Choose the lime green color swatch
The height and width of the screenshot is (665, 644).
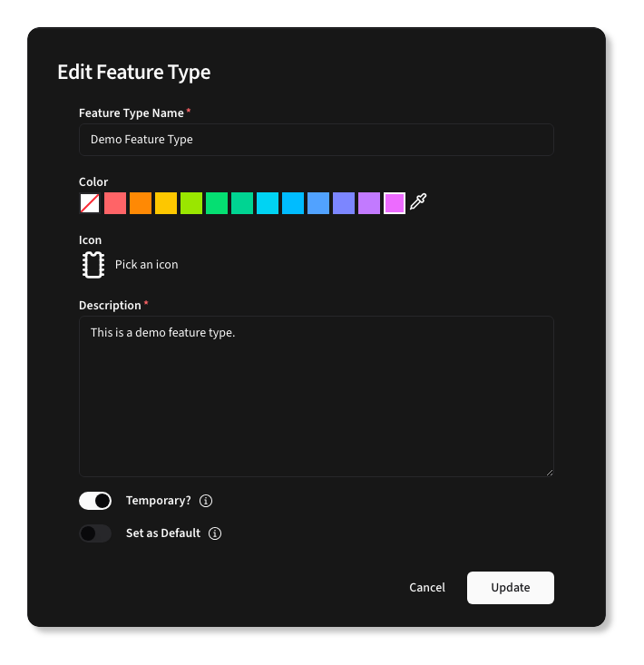tap(191, 203)
